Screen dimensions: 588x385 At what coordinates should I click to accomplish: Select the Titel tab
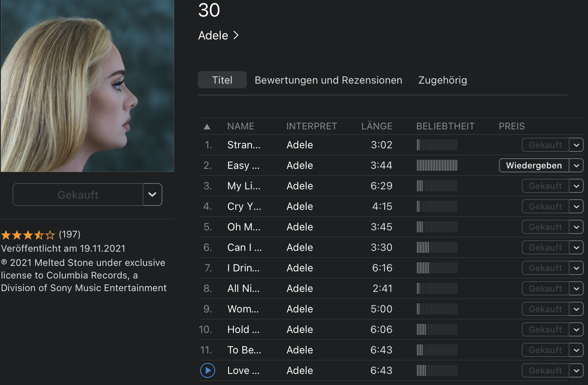(x=222, y=80)
